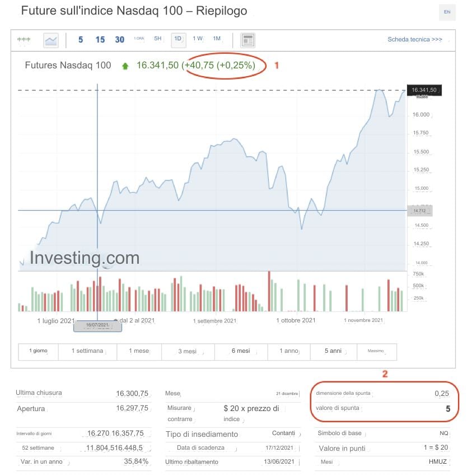This screenshot has width=467, height=476.
Task: Select the 1W chart interval
Action: (x=198, y=39)
